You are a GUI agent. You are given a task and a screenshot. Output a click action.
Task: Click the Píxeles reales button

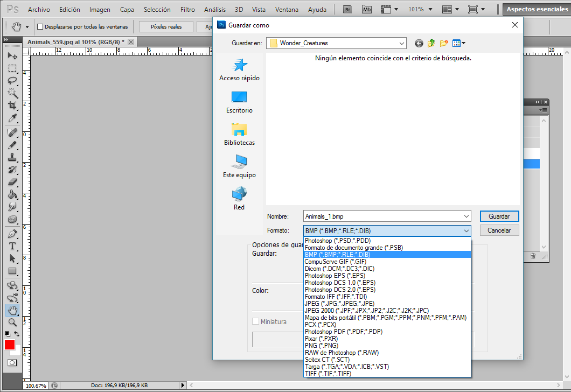point(166,26)
